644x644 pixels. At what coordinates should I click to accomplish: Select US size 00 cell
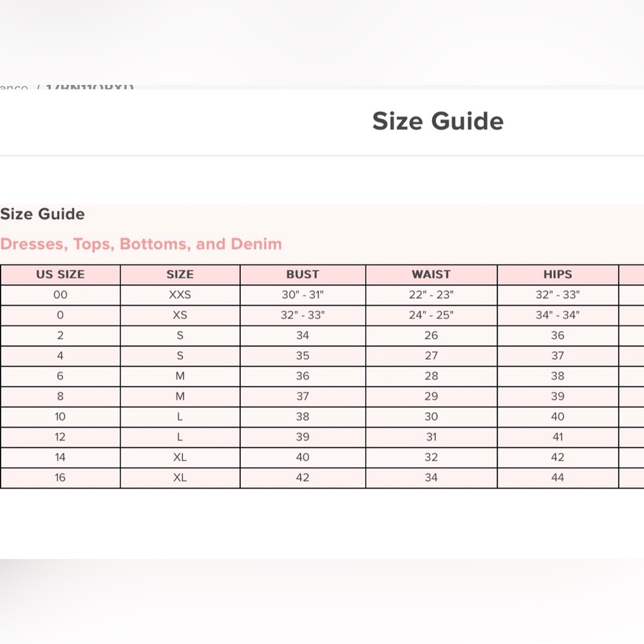click(x=60, y=295)
